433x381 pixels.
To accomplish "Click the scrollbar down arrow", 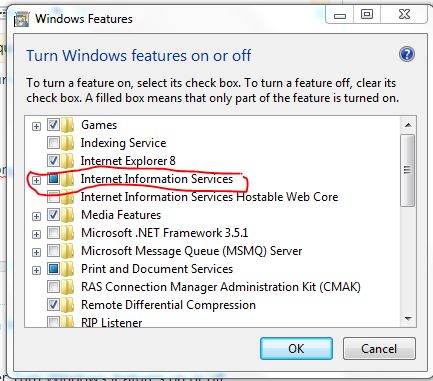I will coord(408,319).
